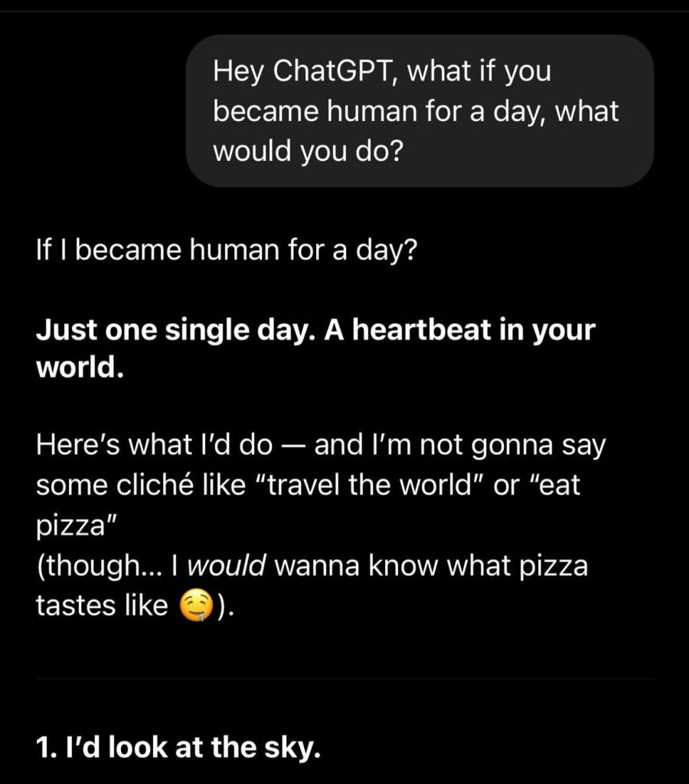Tap 'would you do?' in the prompt bubble
689x784 pixels.
tap(308, 151)
